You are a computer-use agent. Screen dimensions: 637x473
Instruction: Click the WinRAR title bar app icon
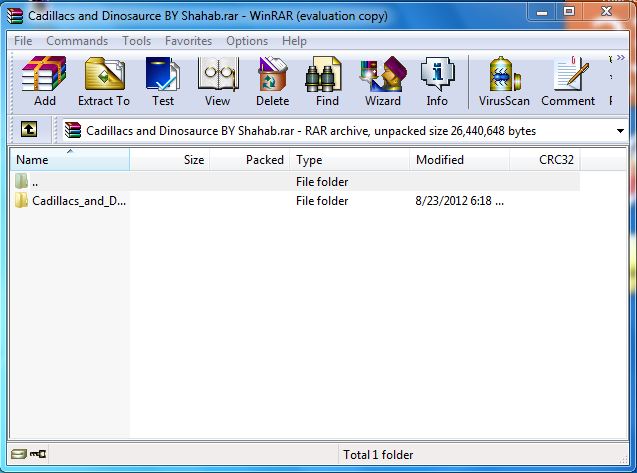(15, 16)
